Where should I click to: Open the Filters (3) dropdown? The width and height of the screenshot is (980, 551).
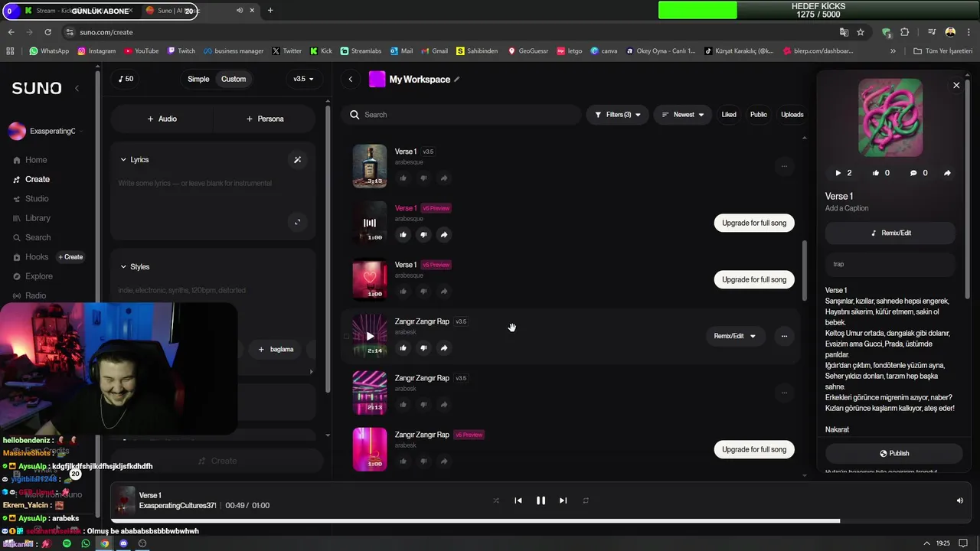point(618,115)
